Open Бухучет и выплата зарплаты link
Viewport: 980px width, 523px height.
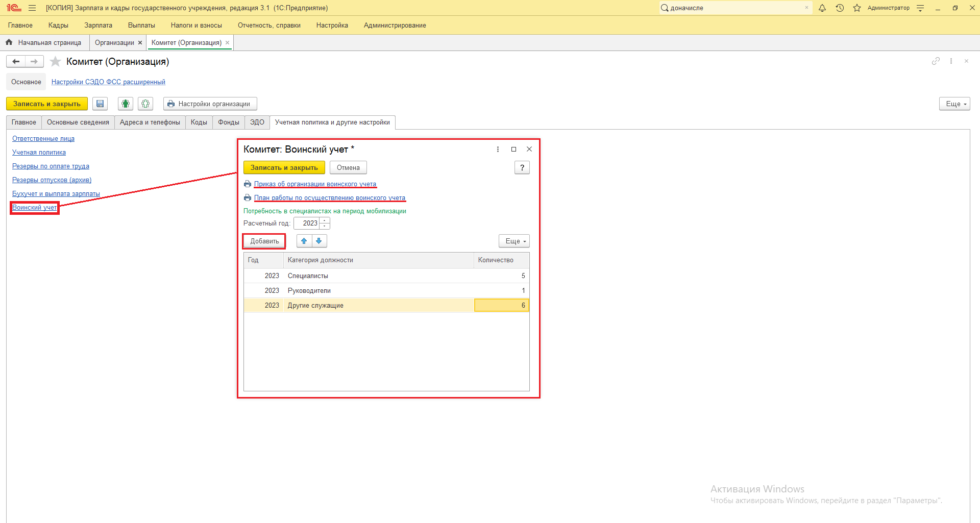[x=56, y=194]
